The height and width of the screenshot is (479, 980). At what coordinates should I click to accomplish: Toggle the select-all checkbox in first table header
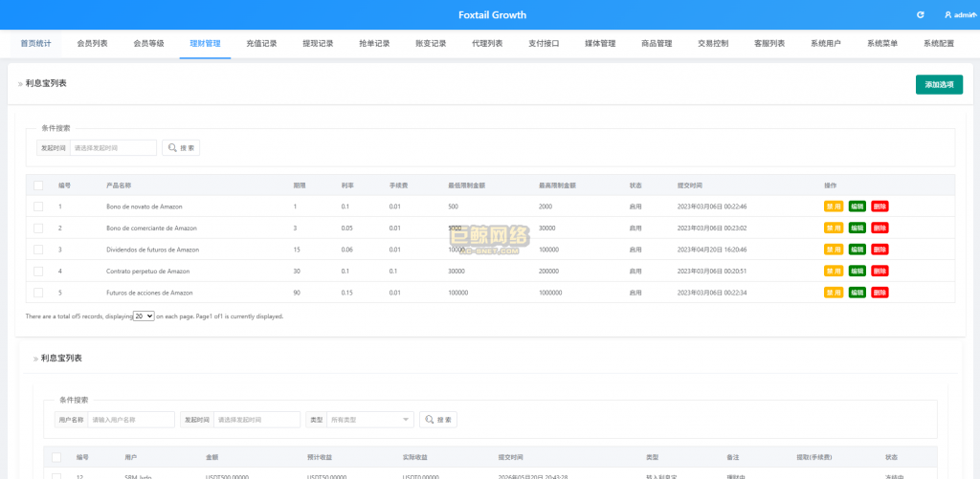click(38, 185)
